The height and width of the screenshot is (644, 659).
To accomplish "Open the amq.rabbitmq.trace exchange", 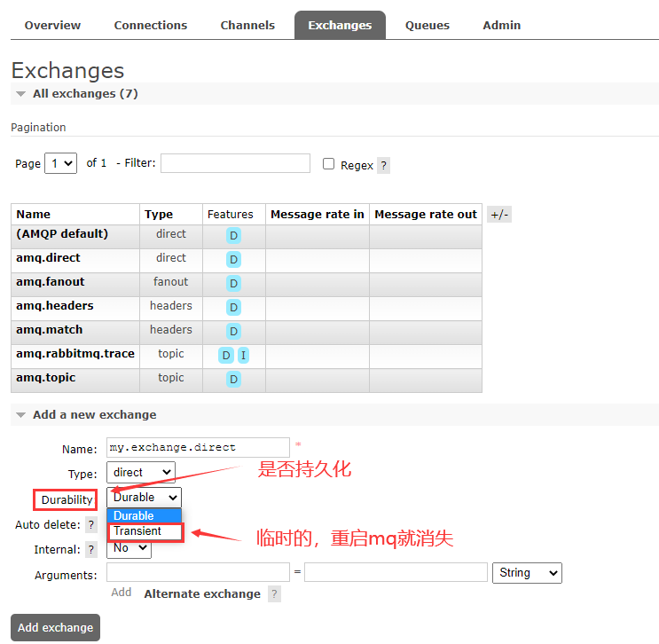I will pyautogui.click(x=75, y=354).
